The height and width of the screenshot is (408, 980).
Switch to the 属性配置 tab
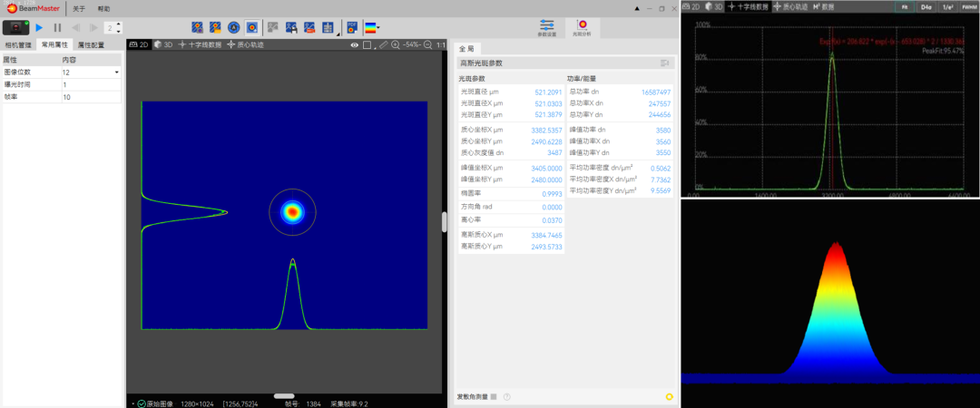92,45
